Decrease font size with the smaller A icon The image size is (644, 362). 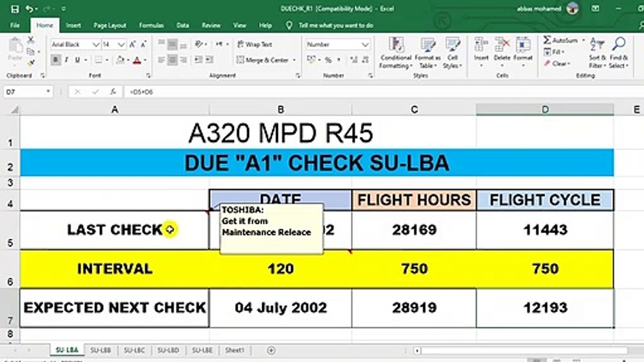point(142,45)
